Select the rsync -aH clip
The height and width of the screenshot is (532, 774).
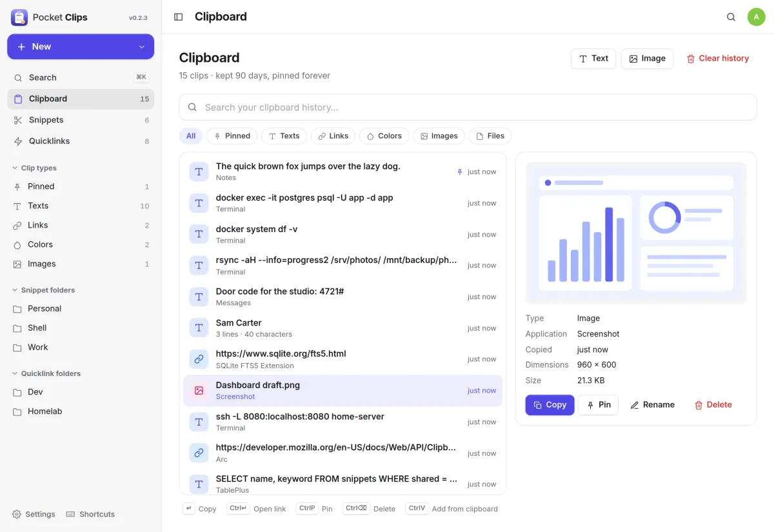click(342, 266)
